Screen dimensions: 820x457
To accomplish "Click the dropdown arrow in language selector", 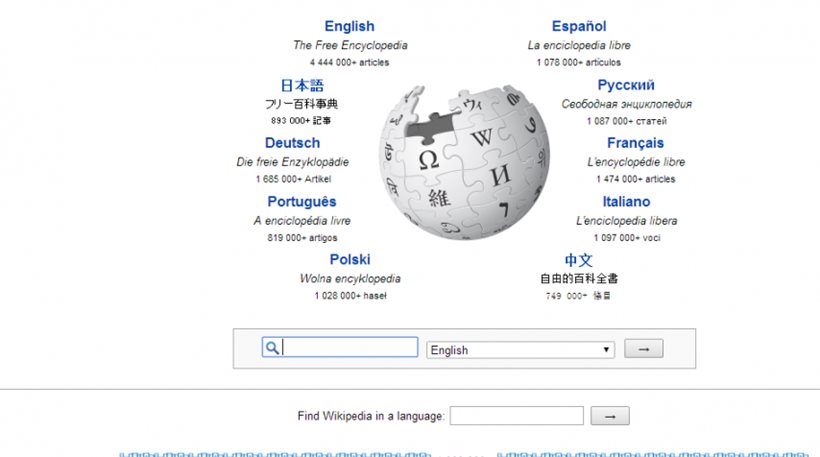I will point(607,350).
